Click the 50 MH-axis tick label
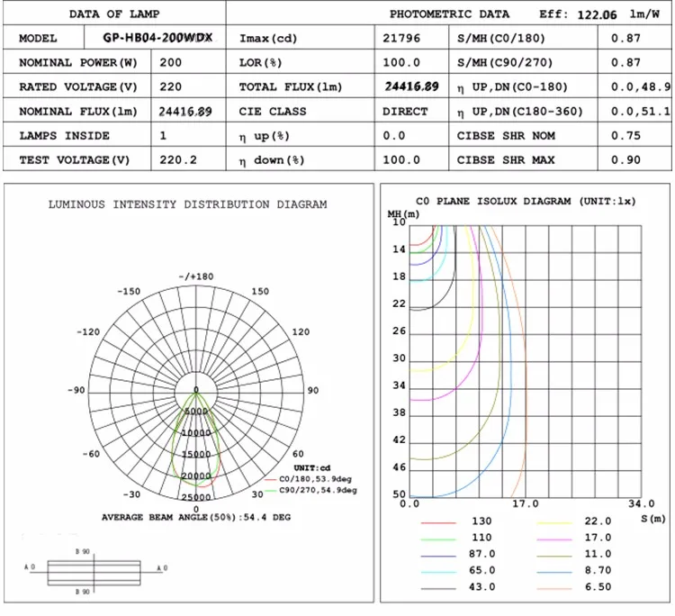This screenshot has height=616, width=675. click(399, 494)
